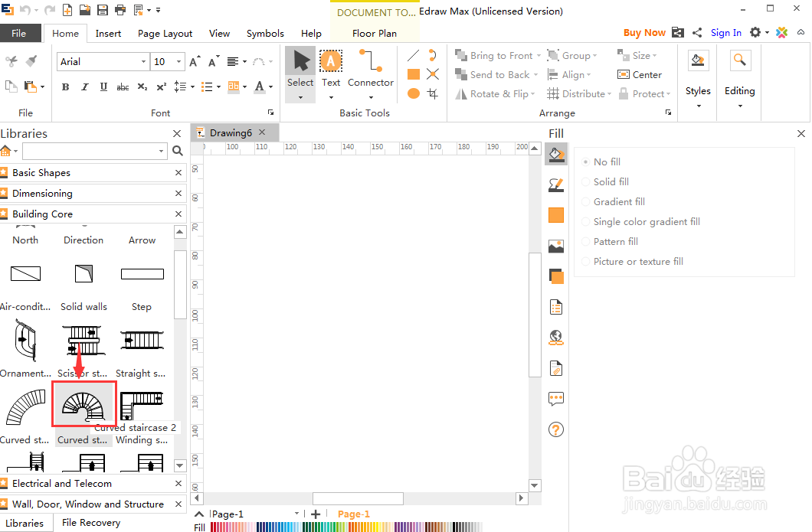Open the Picture panel in right sidebar
Image resolution: width=812 pixels, height=532 pixels.
(556, 246)
